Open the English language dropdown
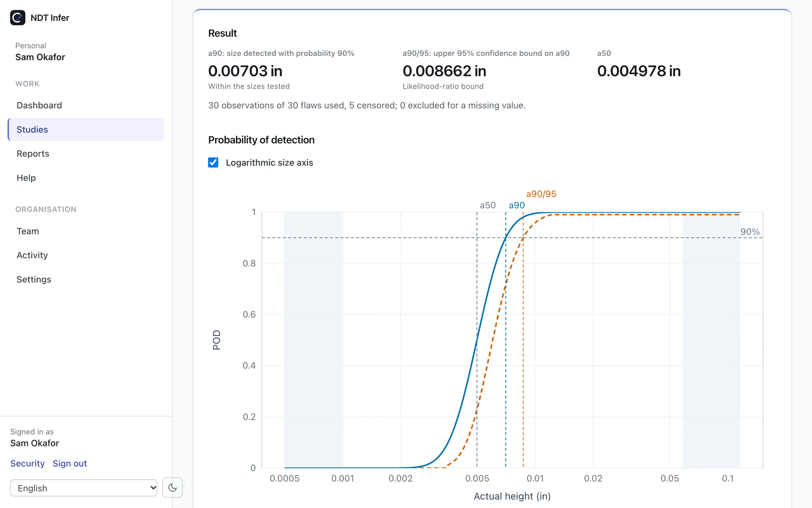The height and width of the screenshot is (508, 812). tap(84, 488)
